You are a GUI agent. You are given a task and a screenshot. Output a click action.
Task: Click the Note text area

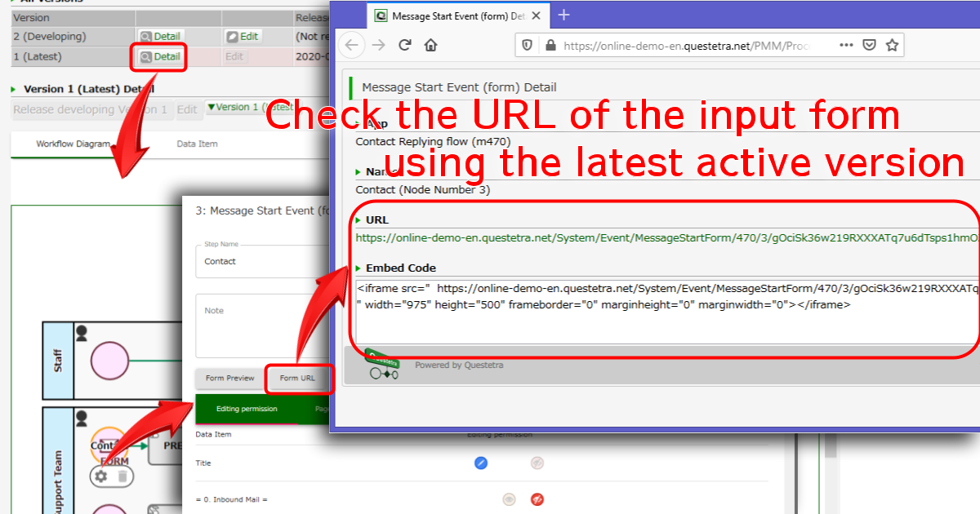(x=262, y=326)
